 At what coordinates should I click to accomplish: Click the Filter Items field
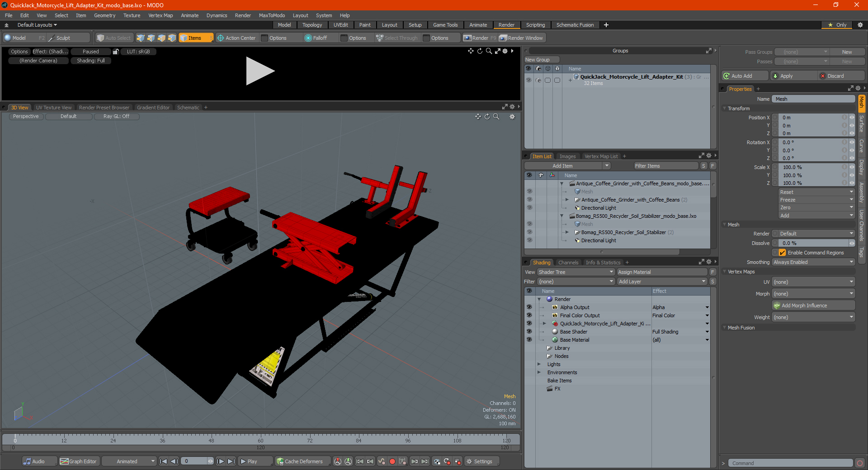pos(665,166)
